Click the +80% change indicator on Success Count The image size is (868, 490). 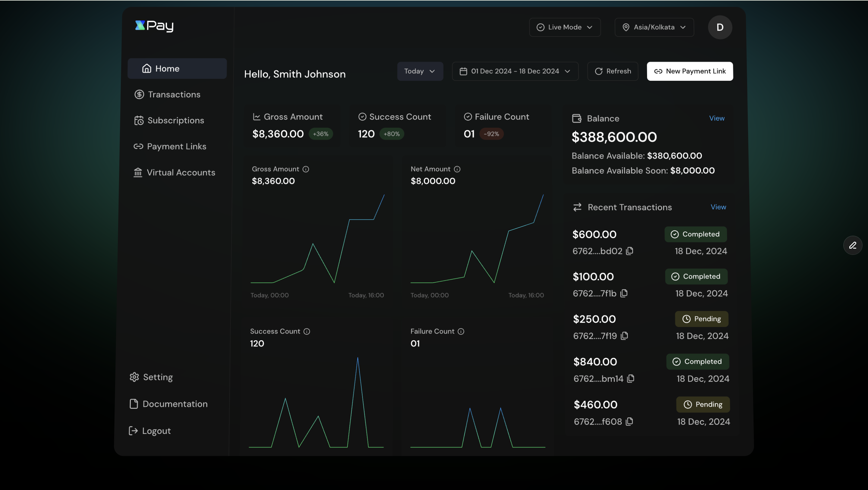(x=392, y=134)
